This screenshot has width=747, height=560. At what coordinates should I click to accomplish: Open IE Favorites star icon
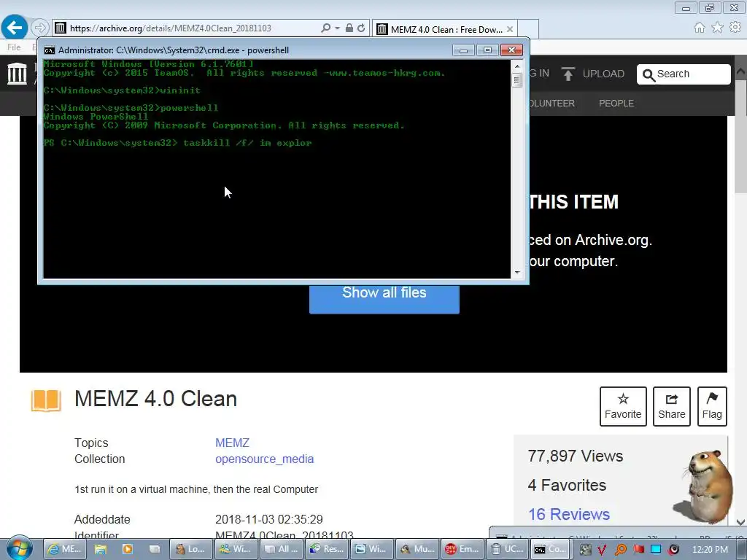718,28
